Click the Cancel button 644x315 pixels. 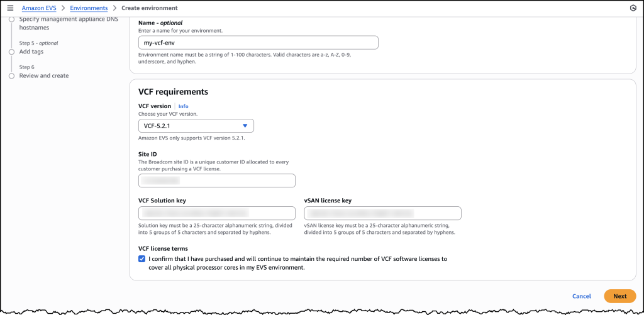click(581, 296)
